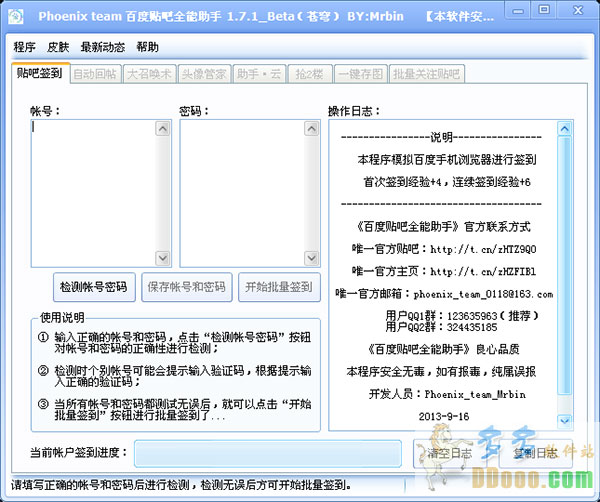Click the app icon in the title bar
Image resolution: width=600 pixels, height=502 pixels.
tap(16, 16)
